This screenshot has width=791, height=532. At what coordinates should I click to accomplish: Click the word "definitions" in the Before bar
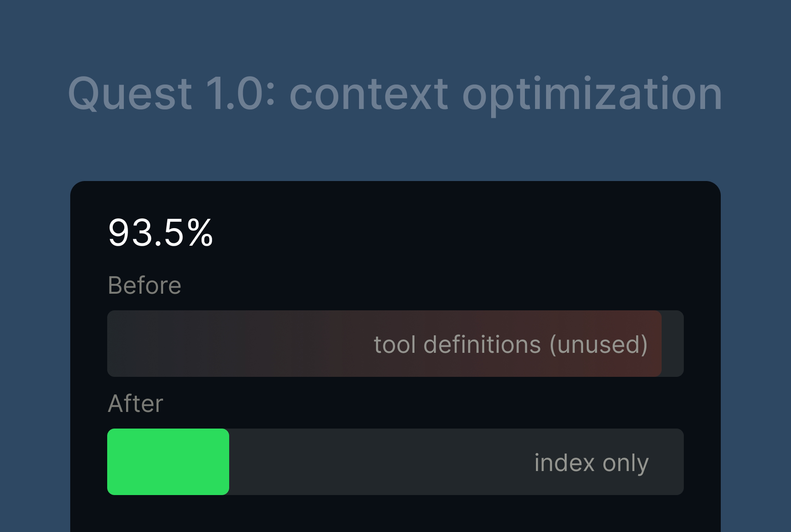(x=482, y=345)
